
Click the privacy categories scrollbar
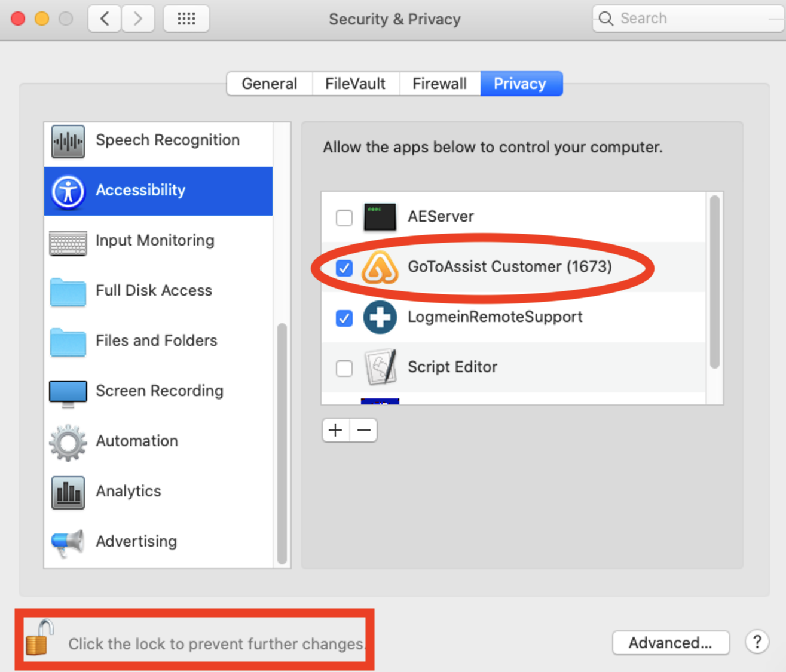[282, 444]
